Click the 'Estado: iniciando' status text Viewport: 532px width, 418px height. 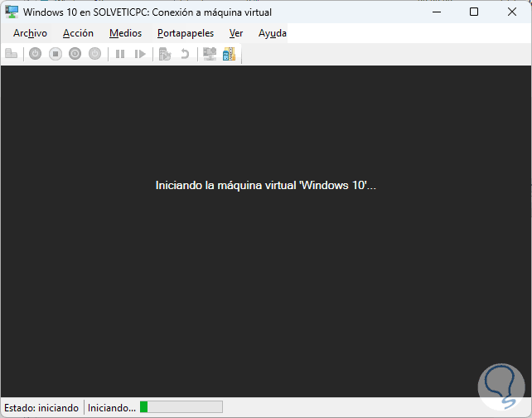click(x=41, y=407)
